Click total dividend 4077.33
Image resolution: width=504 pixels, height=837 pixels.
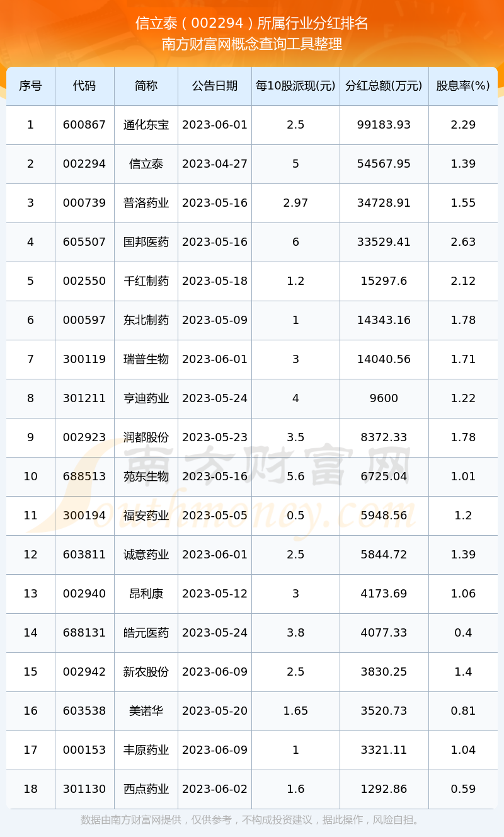[384, 633]
